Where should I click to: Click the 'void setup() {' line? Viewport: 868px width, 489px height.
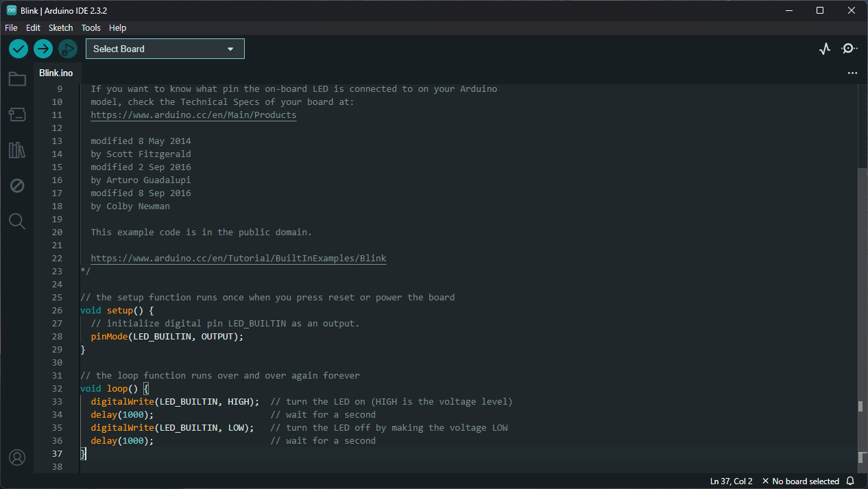(x=117, y=311)
